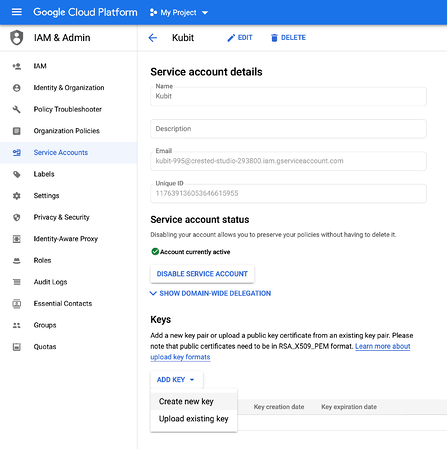The width and height of the screenshot is (447, 449).
Task: Click the Groups icon in the sidebar
Action: [x=17, y=325]
